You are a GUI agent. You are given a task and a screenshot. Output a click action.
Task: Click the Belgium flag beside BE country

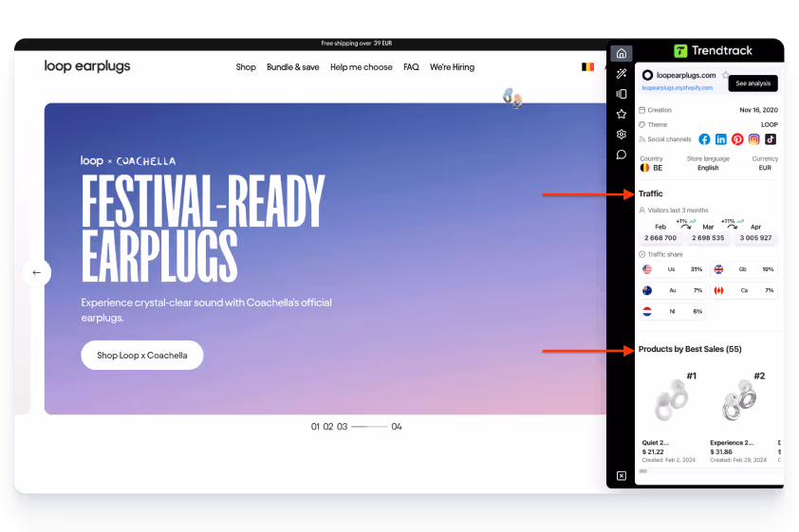pos(644,168)
